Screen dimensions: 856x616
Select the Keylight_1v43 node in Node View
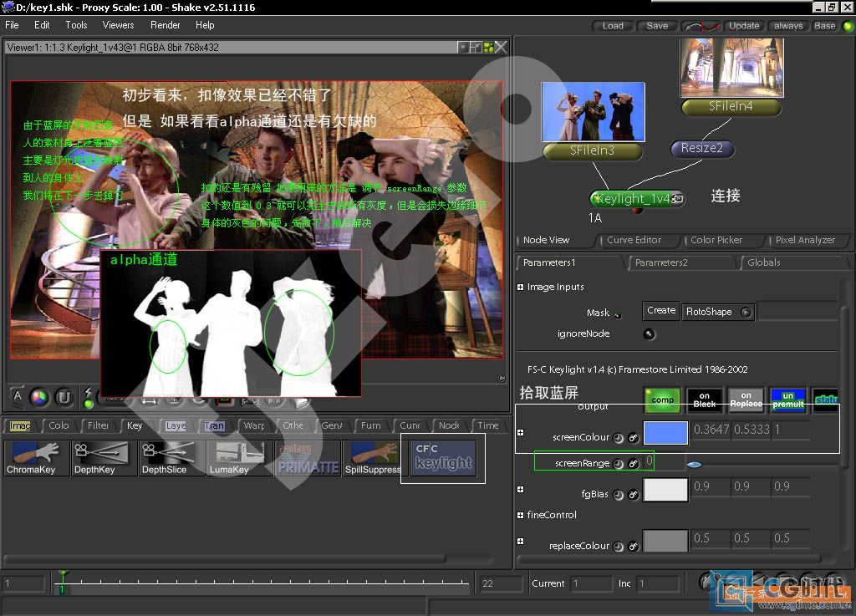(x=637, y=199)
